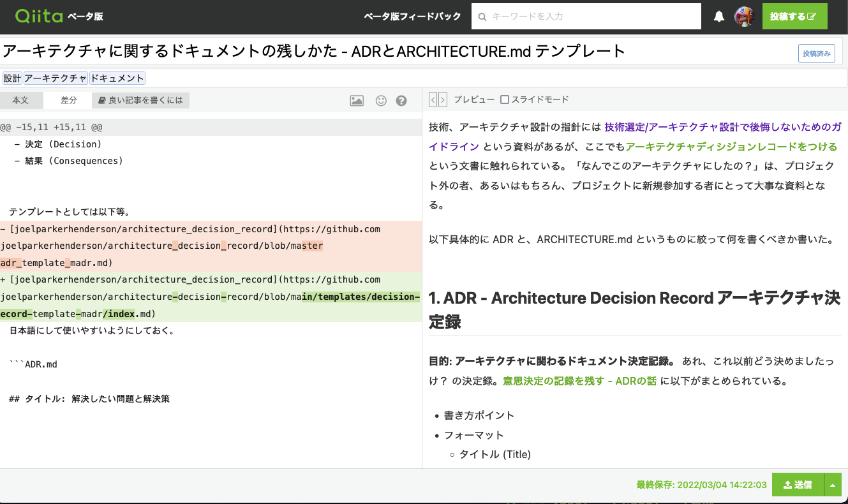Click the 送信 button
Viewport: 848px width, 504px height.
(x=798, y=485)
